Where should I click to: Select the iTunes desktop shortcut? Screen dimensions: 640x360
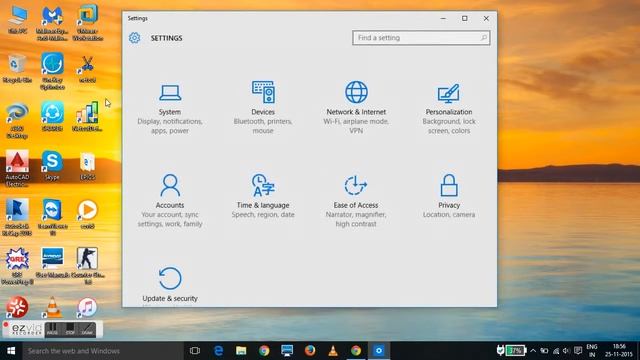[x=87, y=307]
